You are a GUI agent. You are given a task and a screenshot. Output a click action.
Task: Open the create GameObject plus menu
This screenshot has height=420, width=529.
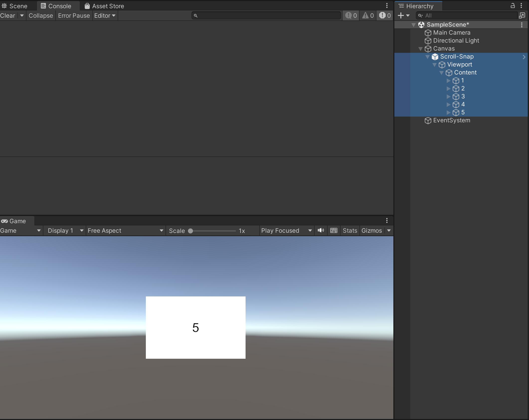pos(402,15)
